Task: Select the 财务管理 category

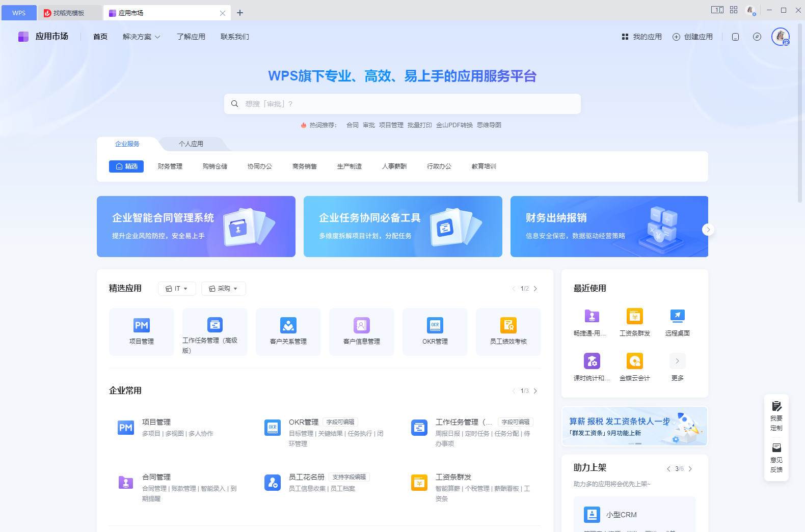Action: click(170, 166)
